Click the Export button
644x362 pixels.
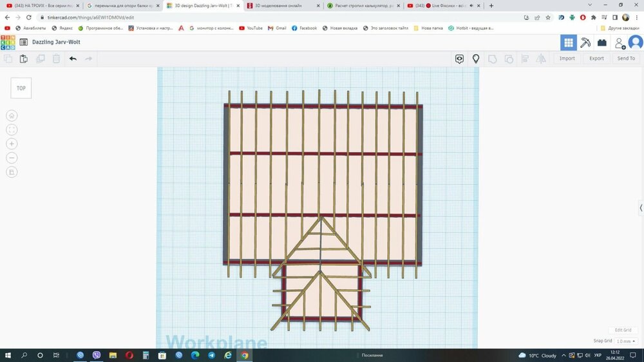tap(596, 59)
